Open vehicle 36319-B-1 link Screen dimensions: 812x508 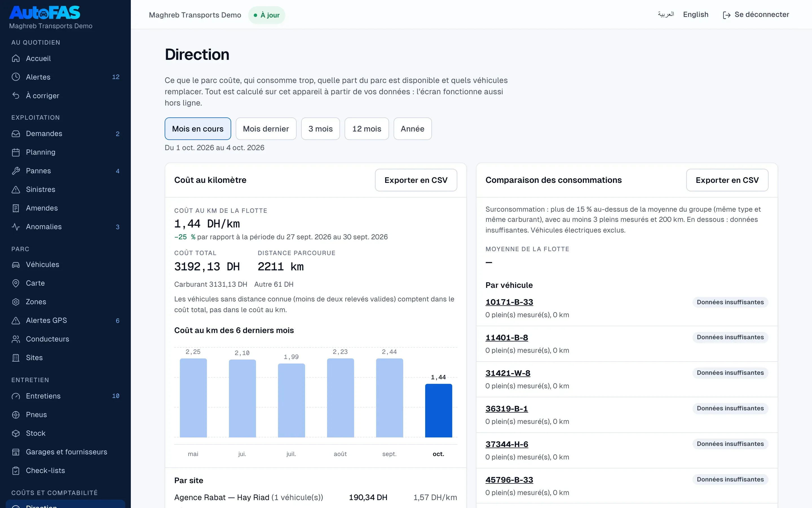(507, 409)
